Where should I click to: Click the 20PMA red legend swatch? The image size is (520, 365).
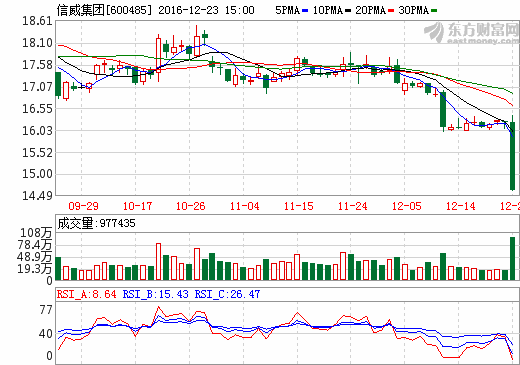click(391, 11)
